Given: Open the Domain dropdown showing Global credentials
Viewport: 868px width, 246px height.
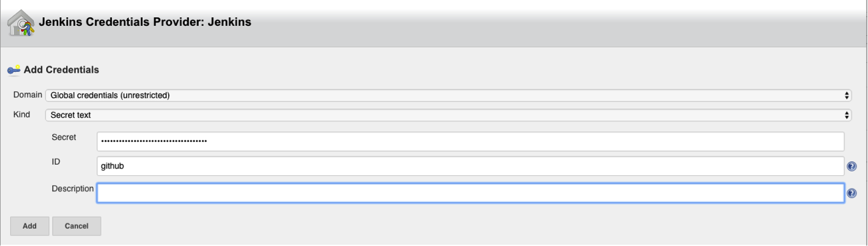Looking at the screenshot, I should click(448, 95).
